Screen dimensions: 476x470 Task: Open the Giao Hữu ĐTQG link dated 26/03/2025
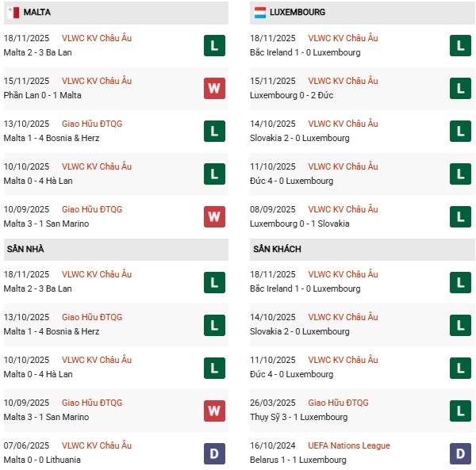coord(338,403)
